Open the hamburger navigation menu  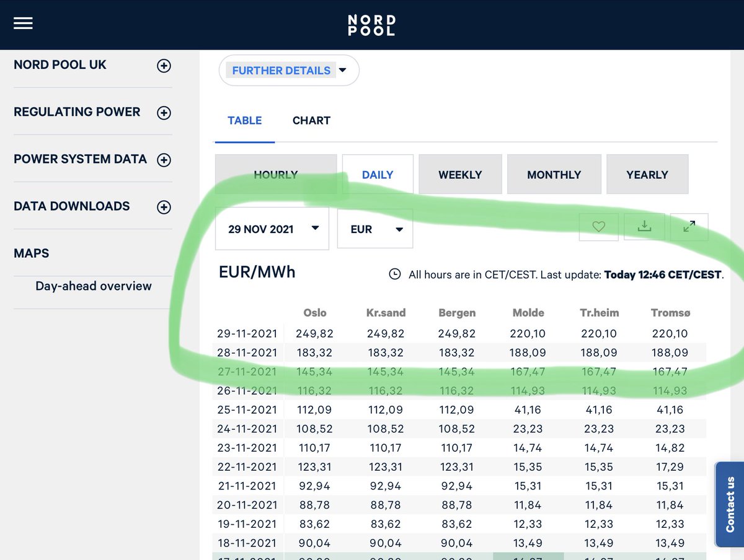coord(23,24)
